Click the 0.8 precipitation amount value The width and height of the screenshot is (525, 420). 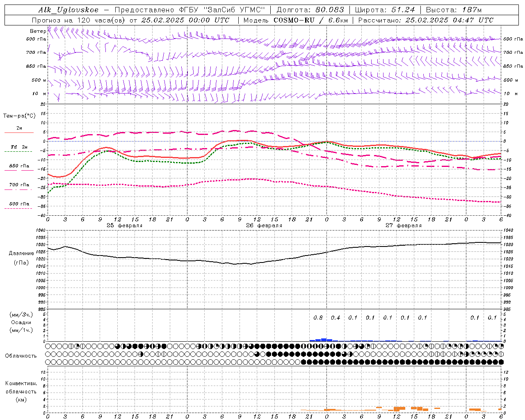click(x=318, y=317)
